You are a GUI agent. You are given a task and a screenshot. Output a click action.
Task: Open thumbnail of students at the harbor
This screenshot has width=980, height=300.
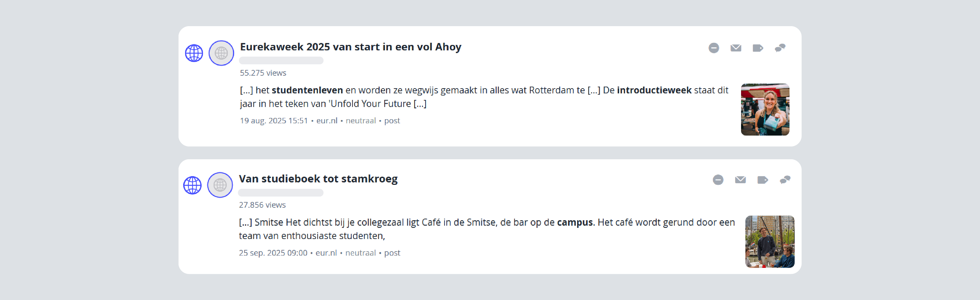769,241
